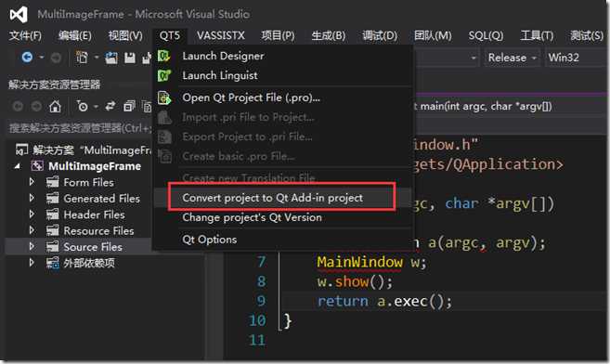Click the Launch Designer Qt icon
The image size is (610, 364).
coord(163,56)
